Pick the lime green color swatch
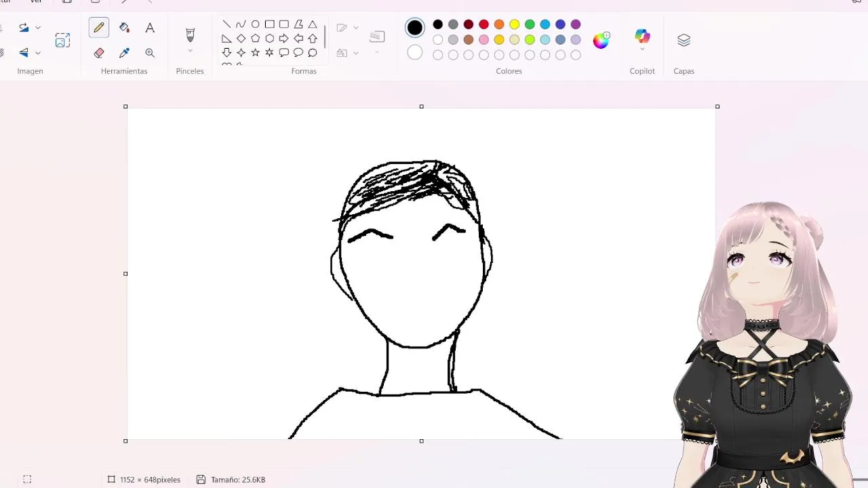This screenshot has height=488, width=868. (530, 40)
